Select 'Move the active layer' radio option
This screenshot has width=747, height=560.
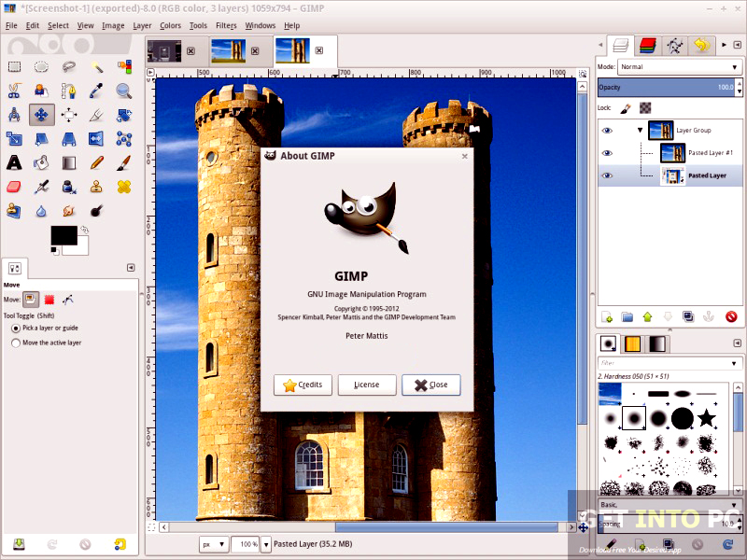coord(16,343)
